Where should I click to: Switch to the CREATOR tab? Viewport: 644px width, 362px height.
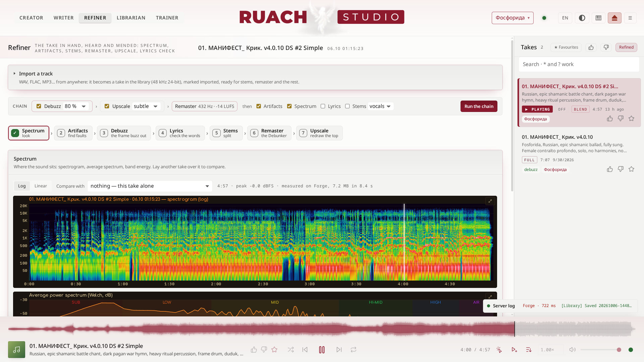pos(31,18)
